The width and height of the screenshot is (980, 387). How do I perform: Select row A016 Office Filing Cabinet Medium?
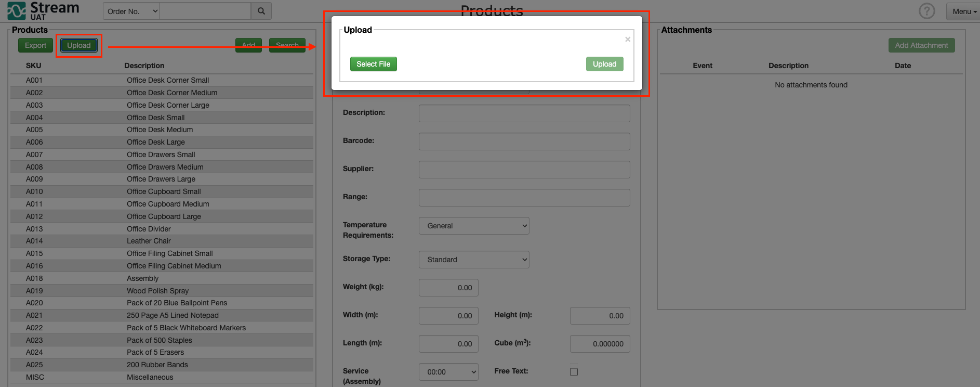click(x=162, y=266)
